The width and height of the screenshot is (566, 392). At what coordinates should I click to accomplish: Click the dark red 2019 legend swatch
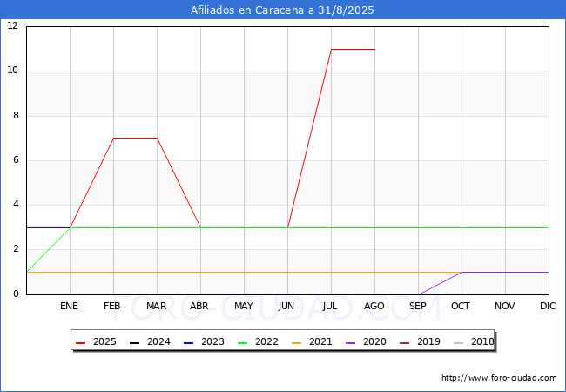(404, 342)
